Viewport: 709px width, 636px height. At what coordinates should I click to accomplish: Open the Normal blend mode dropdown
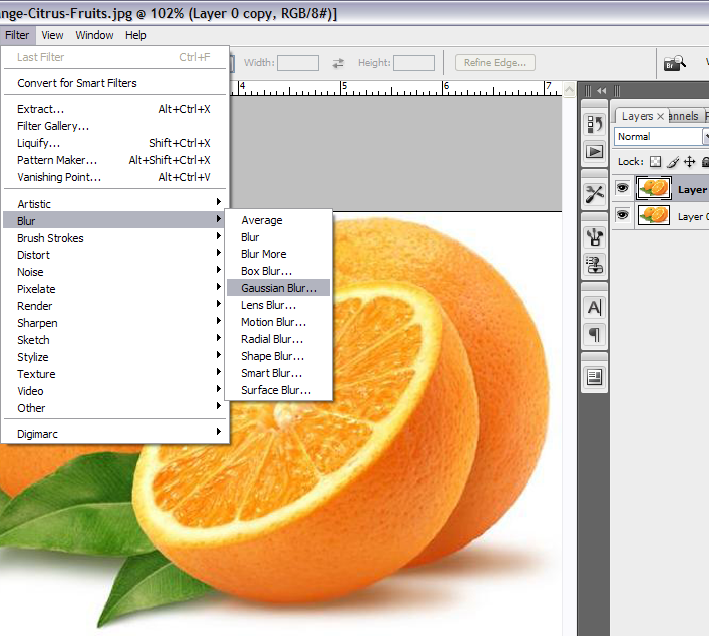[x=661, y=137]
